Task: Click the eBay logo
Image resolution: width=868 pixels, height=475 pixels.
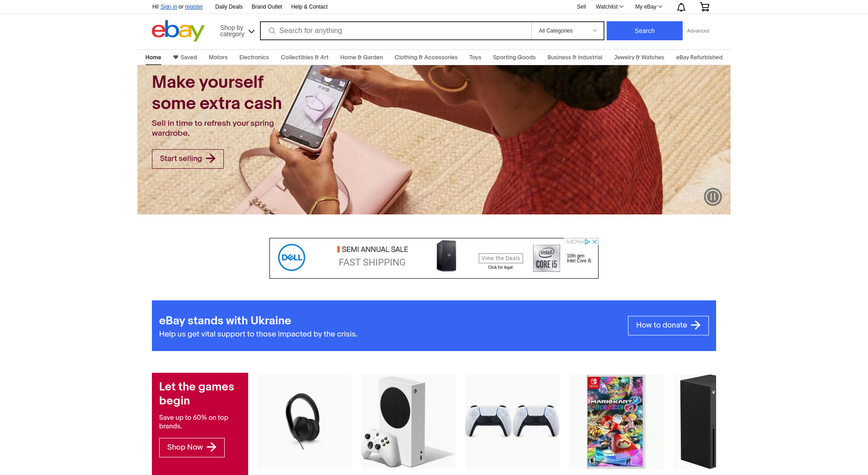Action: (x=178, y=30)
